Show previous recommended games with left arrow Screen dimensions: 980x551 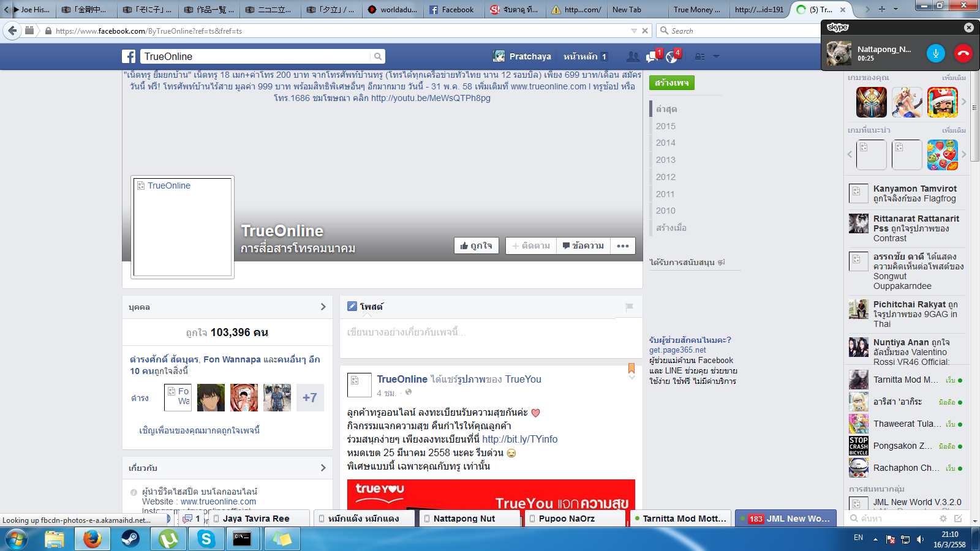click(x=850, y=154)
